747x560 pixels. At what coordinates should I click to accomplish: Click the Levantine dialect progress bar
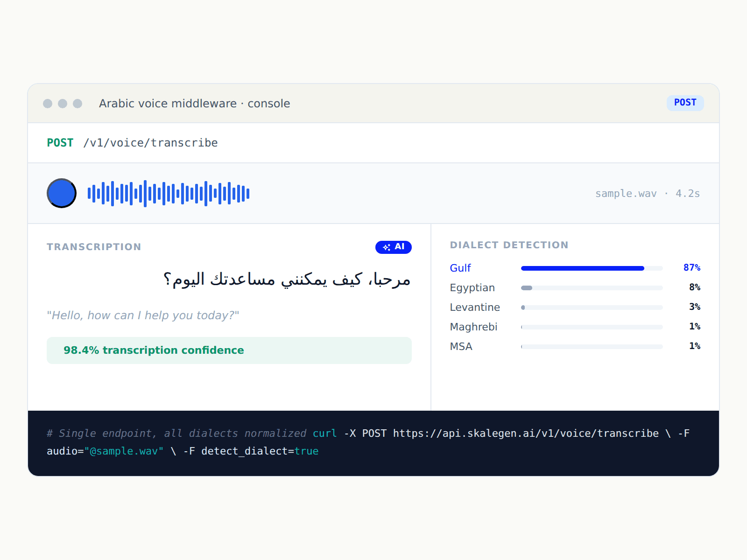pos(592,308)
